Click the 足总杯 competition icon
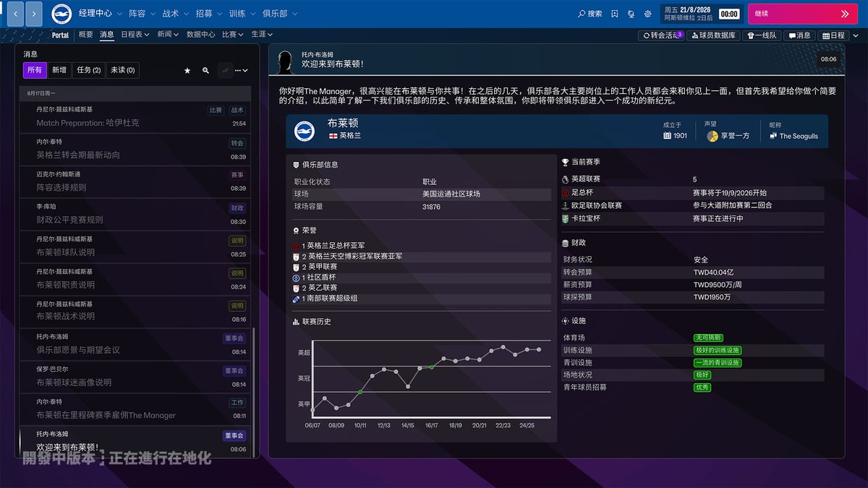 click(x=566, y=193)
